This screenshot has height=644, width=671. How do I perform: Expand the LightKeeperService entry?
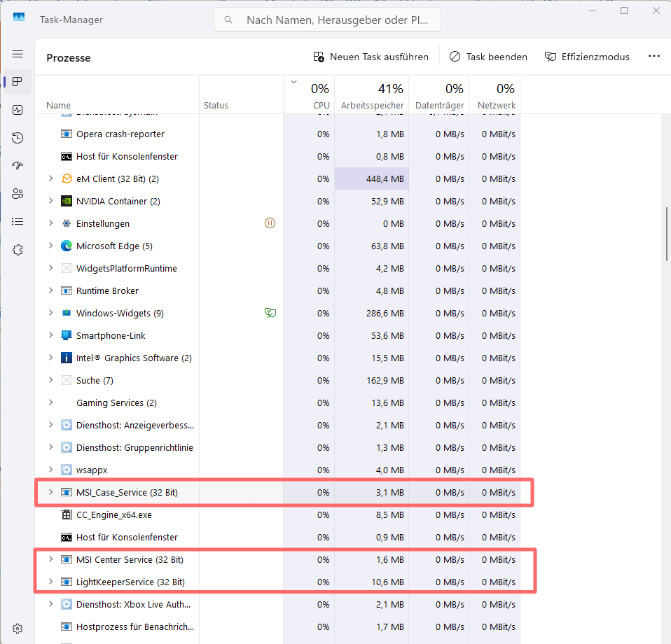point(51,582)
